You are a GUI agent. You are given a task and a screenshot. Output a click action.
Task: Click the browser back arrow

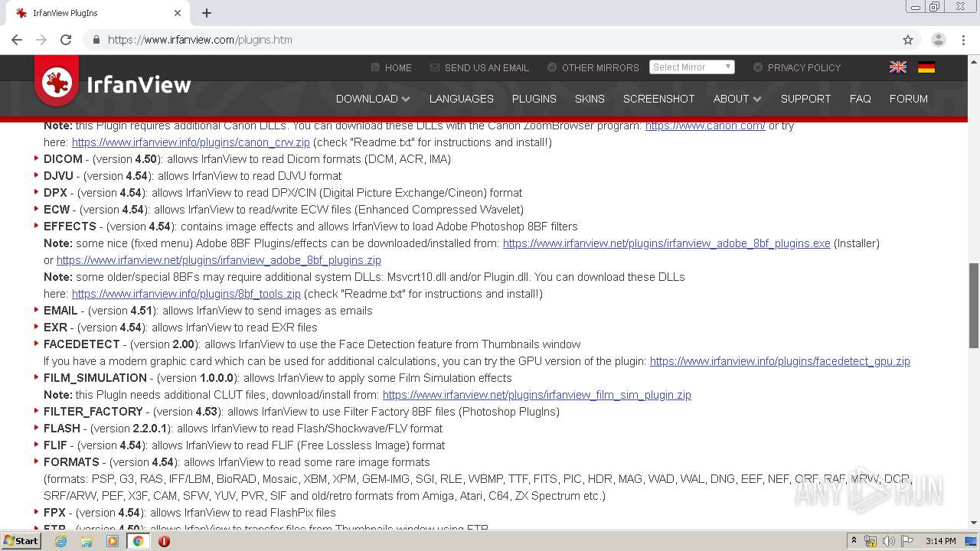[17, 40]
